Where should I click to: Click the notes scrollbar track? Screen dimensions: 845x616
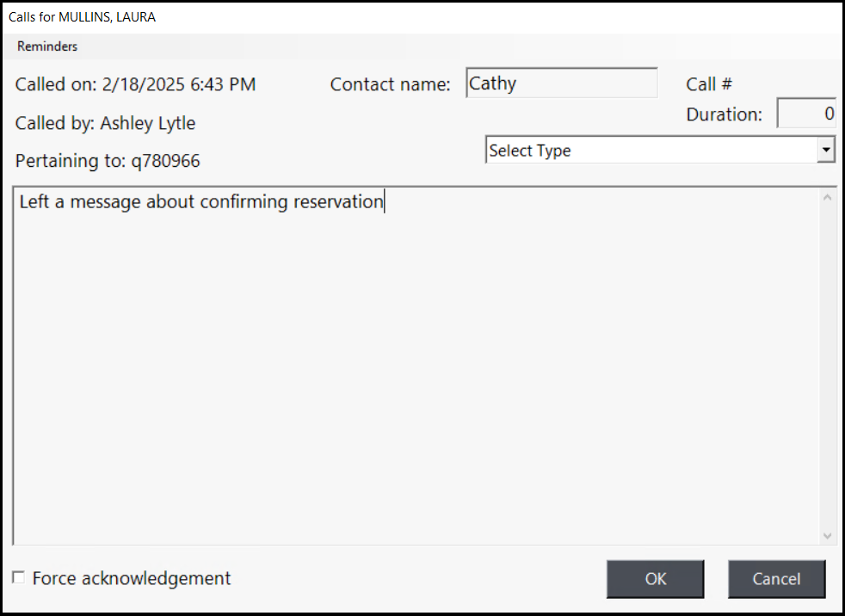(827, 366)
